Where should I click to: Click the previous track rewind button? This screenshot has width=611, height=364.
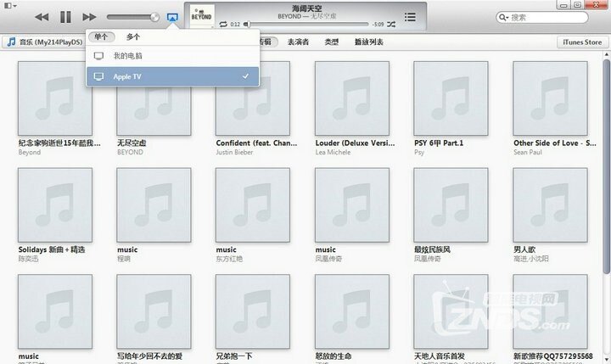pos(41,16)
